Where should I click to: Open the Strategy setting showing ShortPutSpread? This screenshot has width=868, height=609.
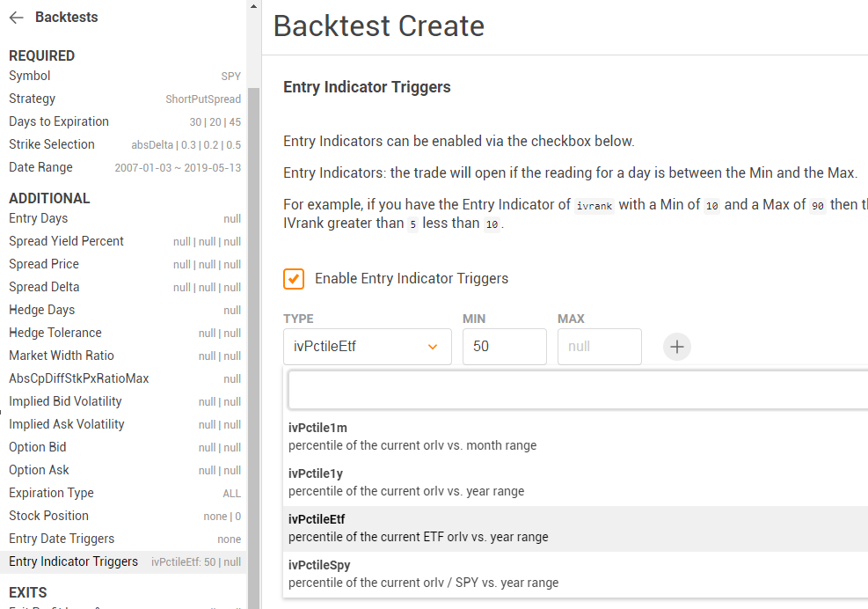coord(123,99)
